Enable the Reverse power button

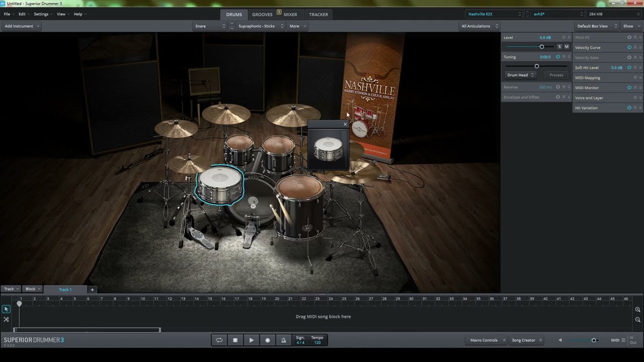[x=557, y=87]
